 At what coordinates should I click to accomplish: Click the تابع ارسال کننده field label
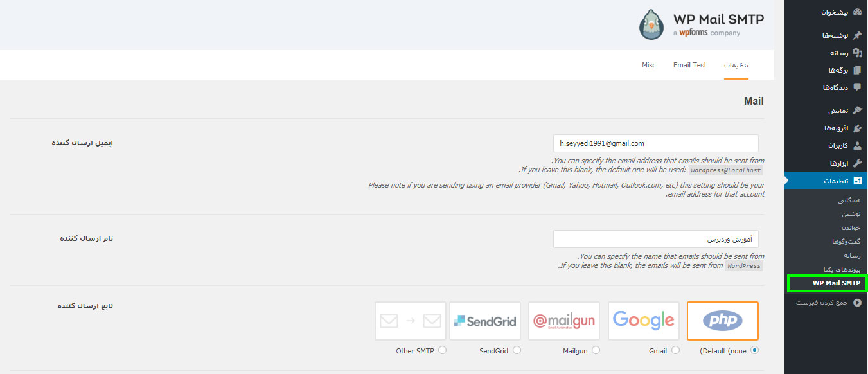[x=85, y=306]
